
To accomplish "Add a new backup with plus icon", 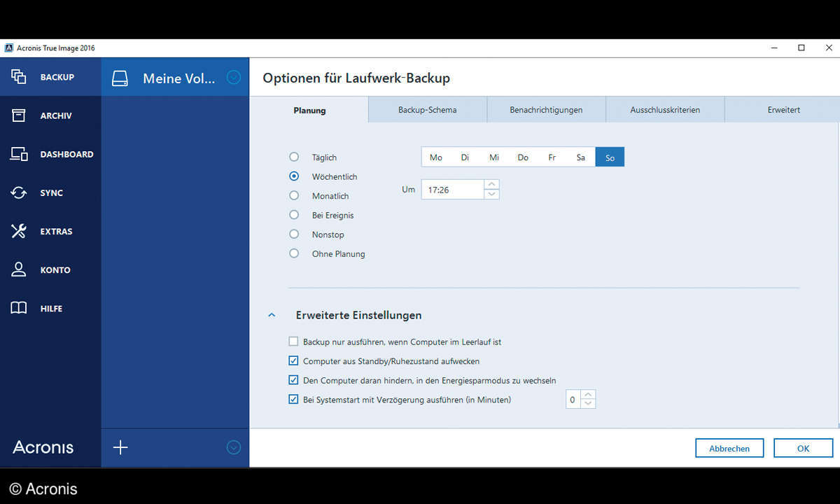I will point(120,447).
